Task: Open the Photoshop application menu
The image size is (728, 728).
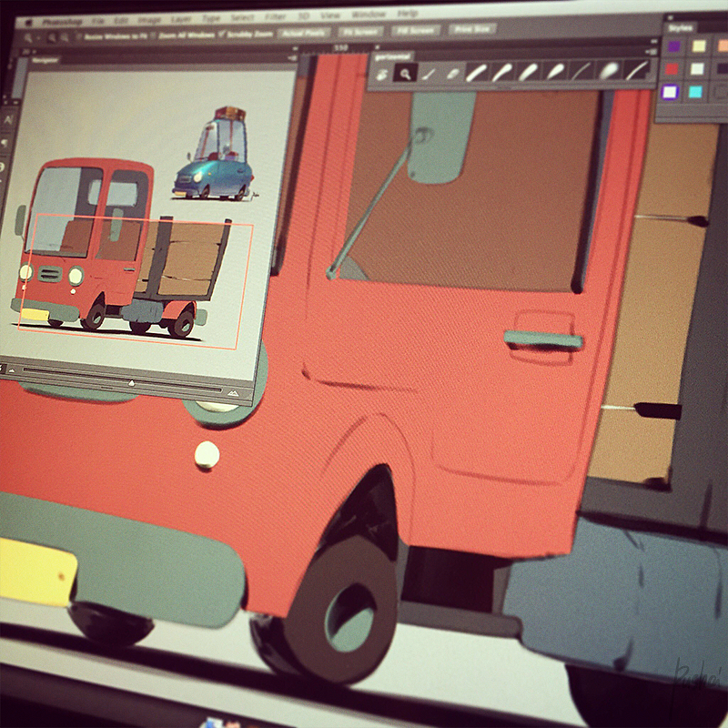Action: pos(62,22)
